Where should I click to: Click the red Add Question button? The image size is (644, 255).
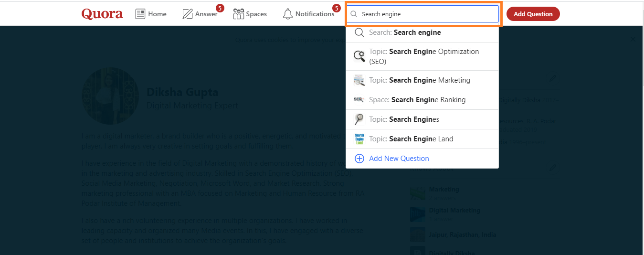point(533,14)
